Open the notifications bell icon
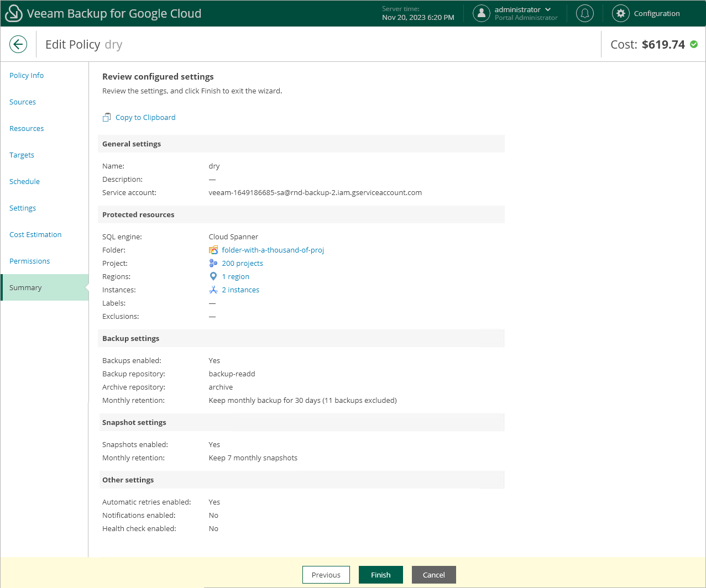Viewport: 706px width, 588px height. click(x=584, y=13)
